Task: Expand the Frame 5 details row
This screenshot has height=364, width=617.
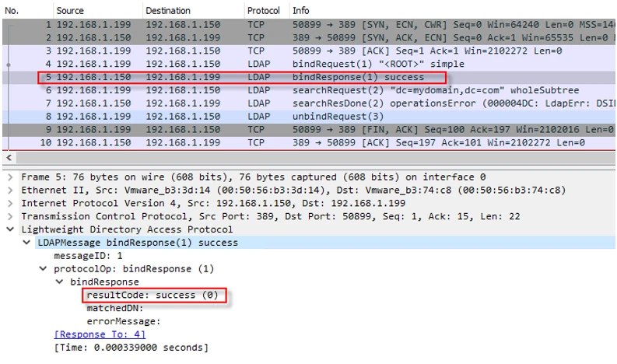Action: tap(9, 177)
